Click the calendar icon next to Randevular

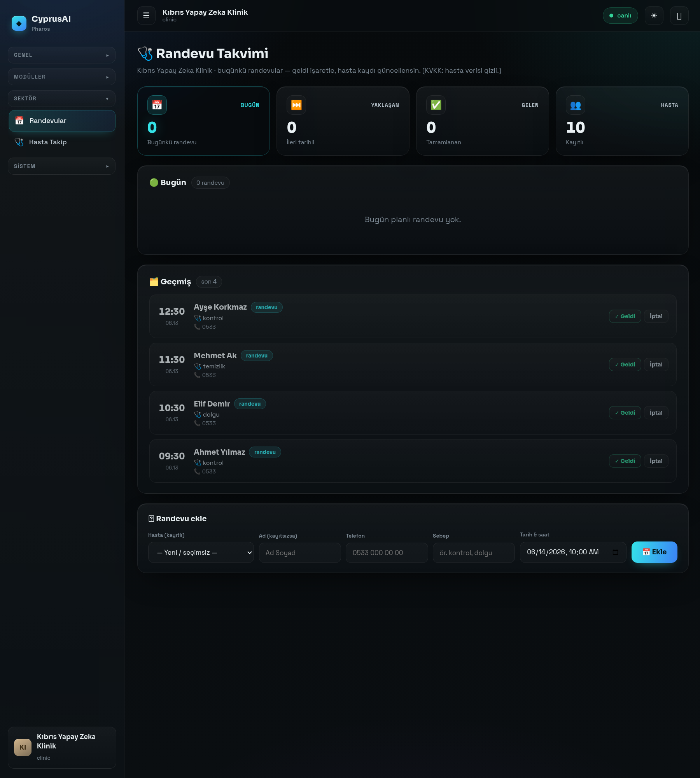(19, 121)
